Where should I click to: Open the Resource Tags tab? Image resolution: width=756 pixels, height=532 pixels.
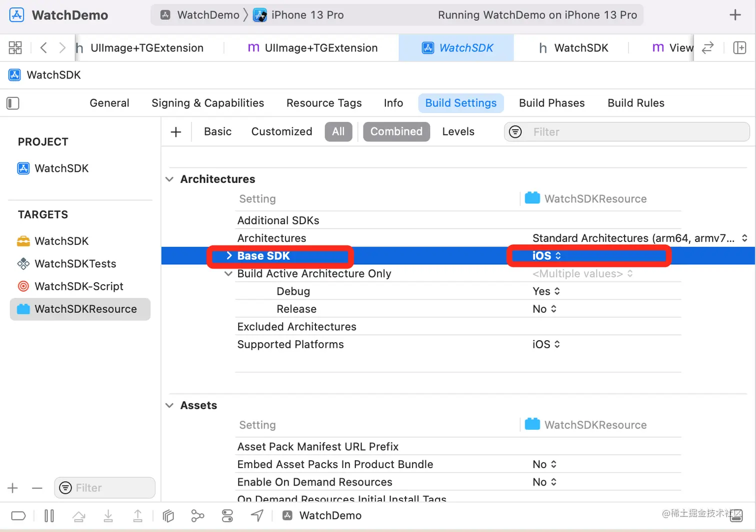click(x=324, y=103)
